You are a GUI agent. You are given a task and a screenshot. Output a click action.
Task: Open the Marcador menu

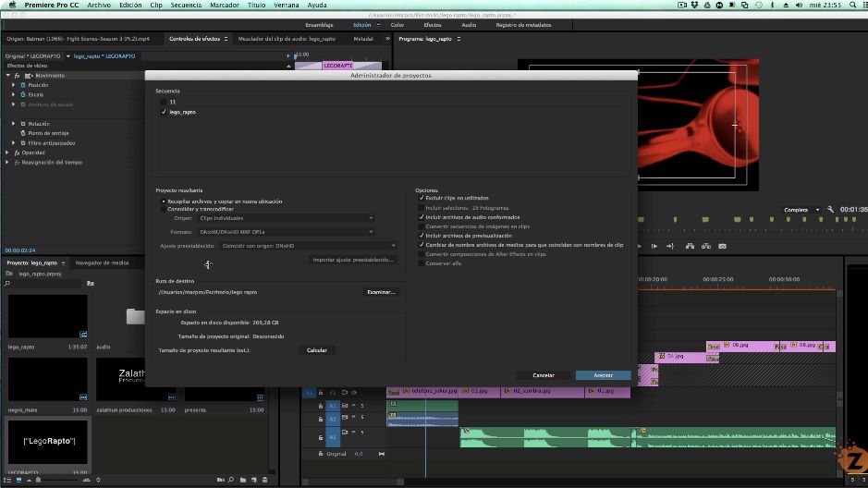click(x=225, y=5)
